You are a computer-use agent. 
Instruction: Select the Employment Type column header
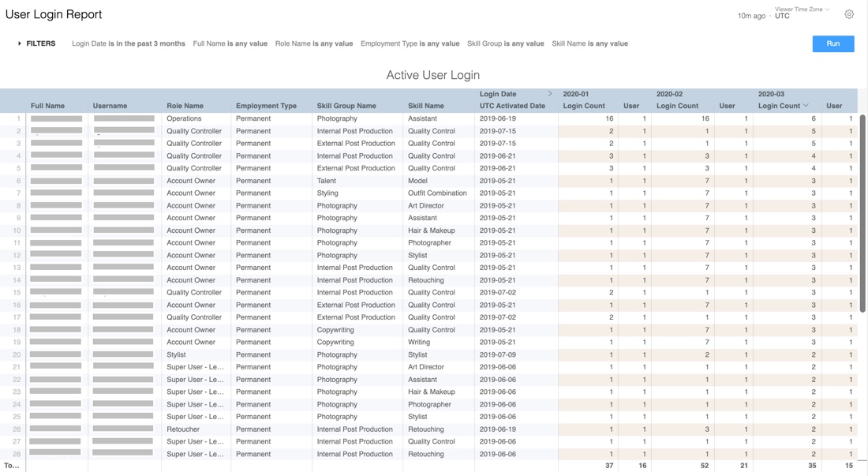pyautogui.click(x=266, y=106)
